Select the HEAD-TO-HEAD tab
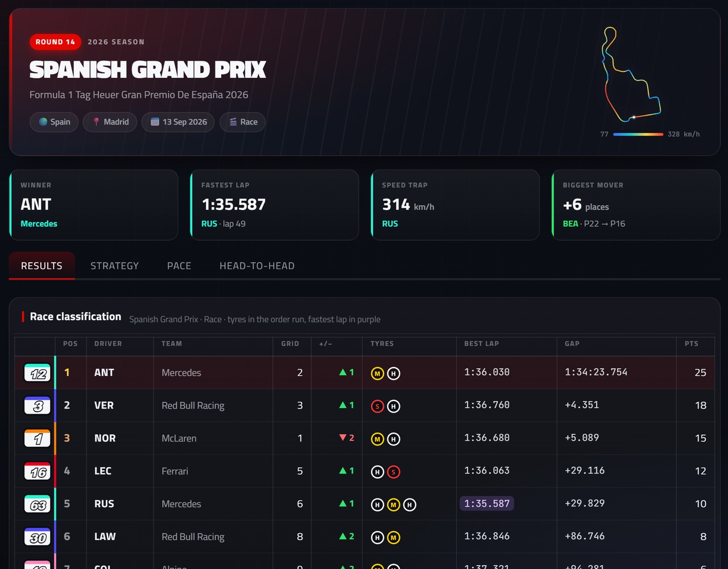Screen dimensions: 728x569 tap(257, 266)
